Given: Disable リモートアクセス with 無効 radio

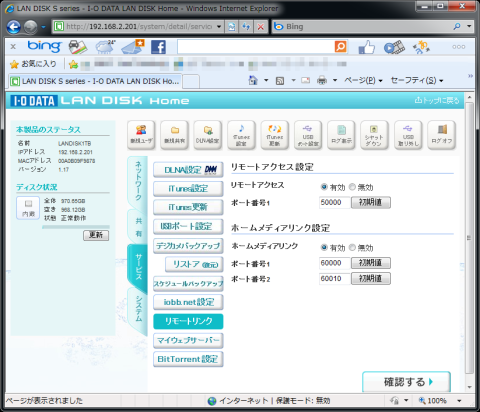Looking at the screenshot, I should point(352,187).
